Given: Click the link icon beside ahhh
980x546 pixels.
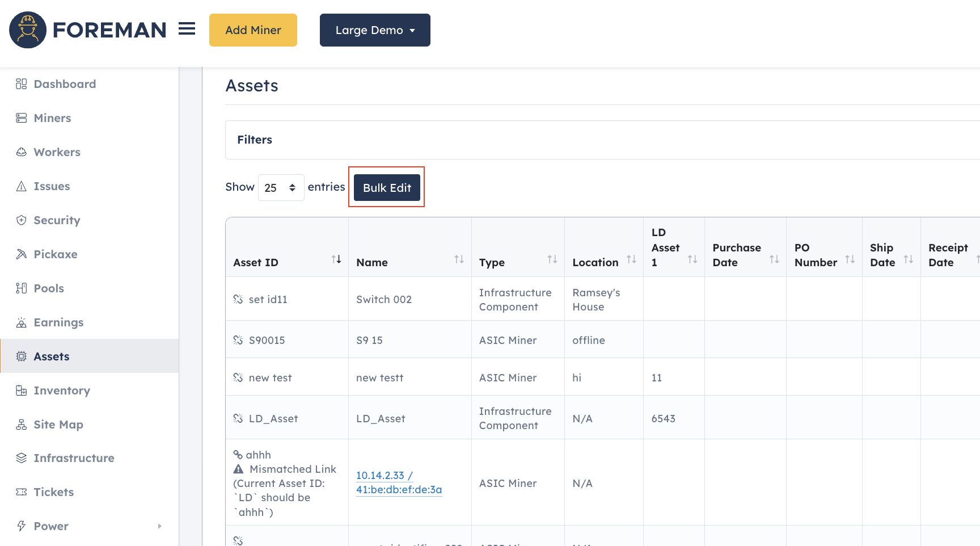Looking at the screenshot, I should coord(238,455).
